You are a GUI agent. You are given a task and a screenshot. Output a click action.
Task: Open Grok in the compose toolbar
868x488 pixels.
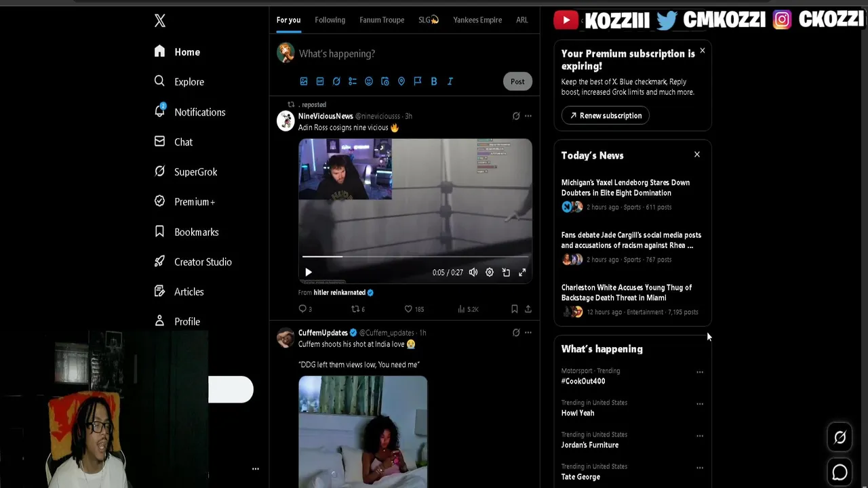[336, 81]
